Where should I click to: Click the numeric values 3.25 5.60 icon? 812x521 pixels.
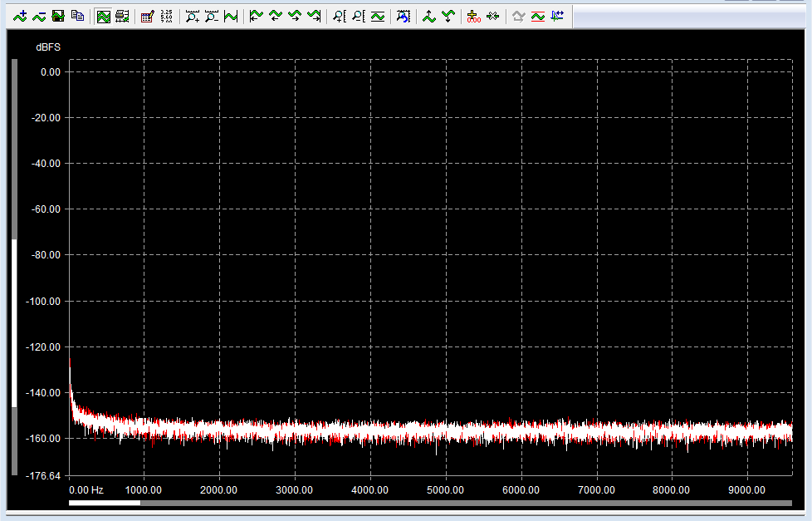[166, 17]
